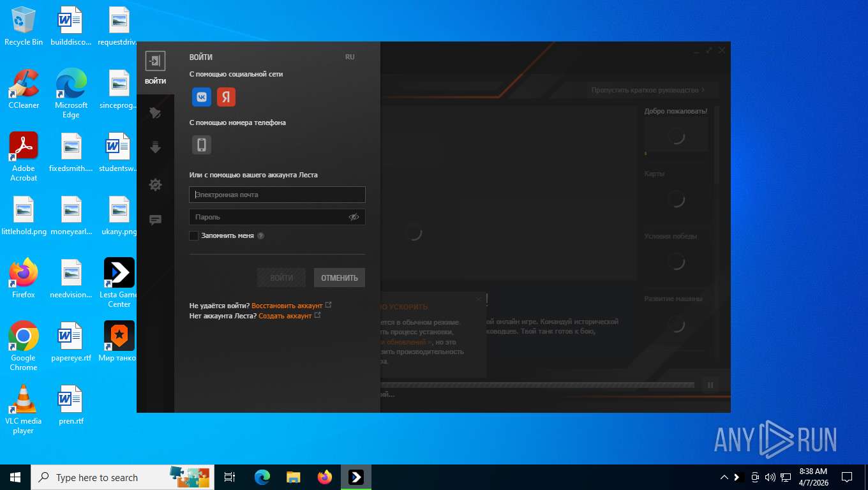Close the УСКОРИТЬ tip popup
Image resolution: width=868 pixels, height=490 pixels.
[479, 299]
